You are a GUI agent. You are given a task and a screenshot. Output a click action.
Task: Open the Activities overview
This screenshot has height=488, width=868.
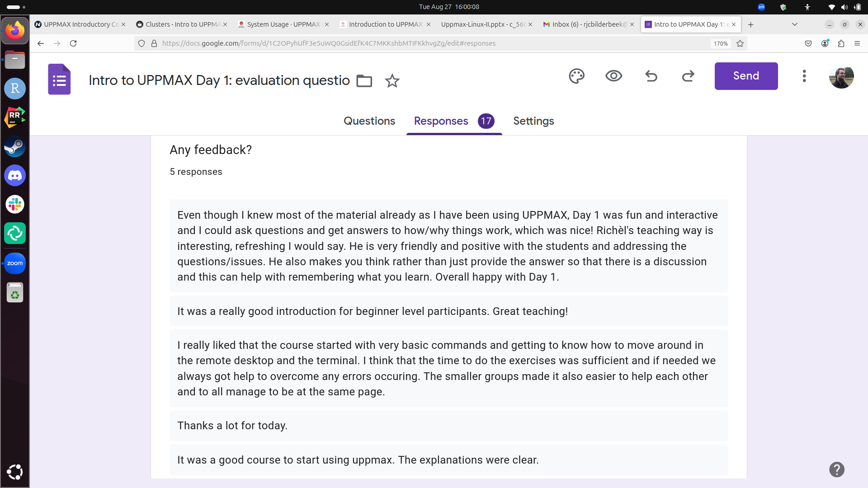(16, 7)
